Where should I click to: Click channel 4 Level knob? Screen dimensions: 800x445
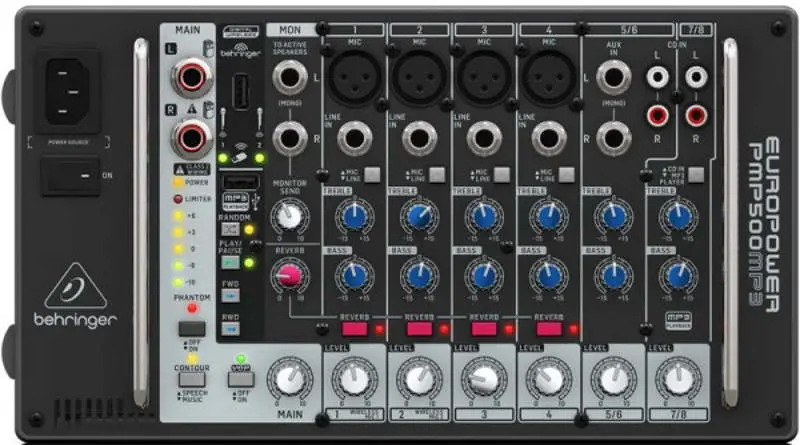point(549,380)
